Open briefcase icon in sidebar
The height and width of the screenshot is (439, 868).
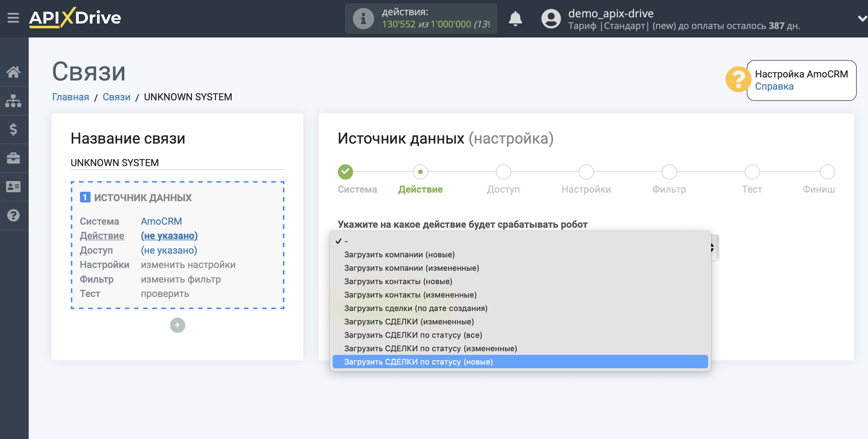pyautogui.click(x=13, y=158)
